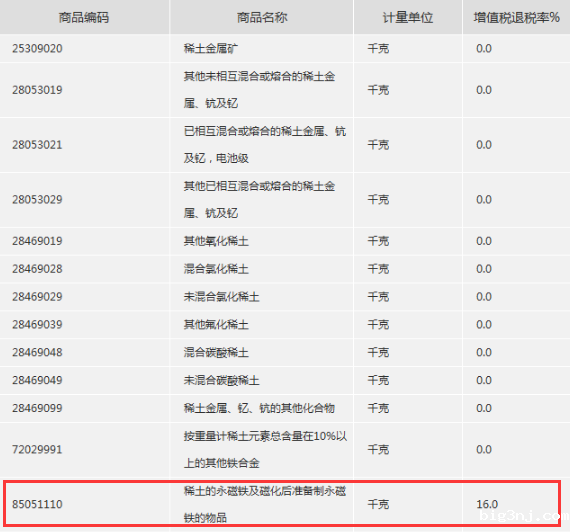Click the 0.0 rate in row 28469029
The height and width of the screenshot is (532, 570).
(x=484, y=296)
